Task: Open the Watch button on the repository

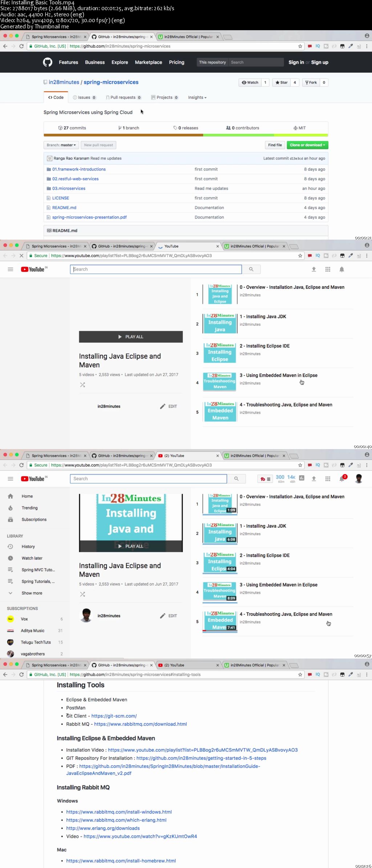Action: (x=250, y=83)
